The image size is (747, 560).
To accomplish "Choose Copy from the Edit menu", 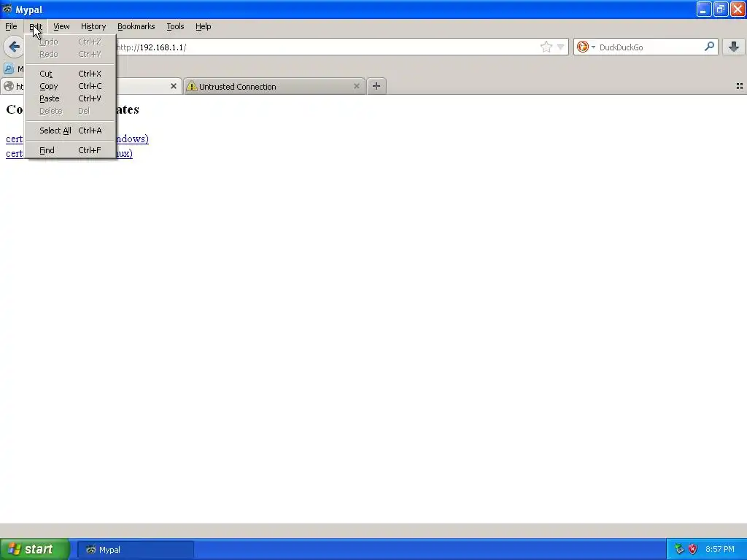I will pyautogui.click(x=70, y=86).
